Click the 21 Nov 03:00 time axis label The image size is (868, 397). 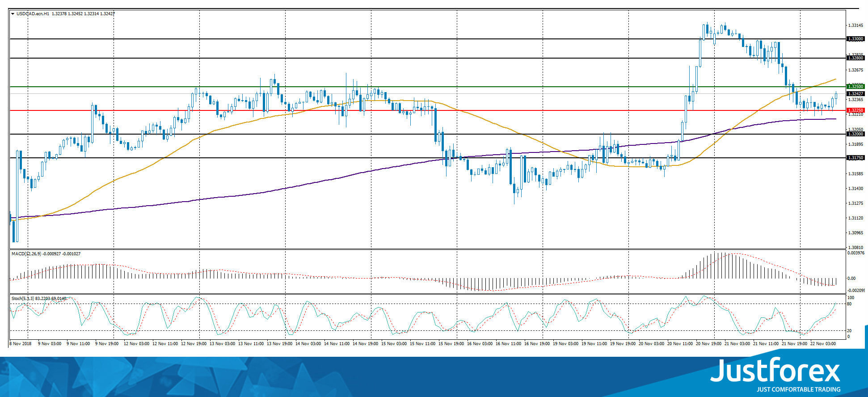click(737, 344)
